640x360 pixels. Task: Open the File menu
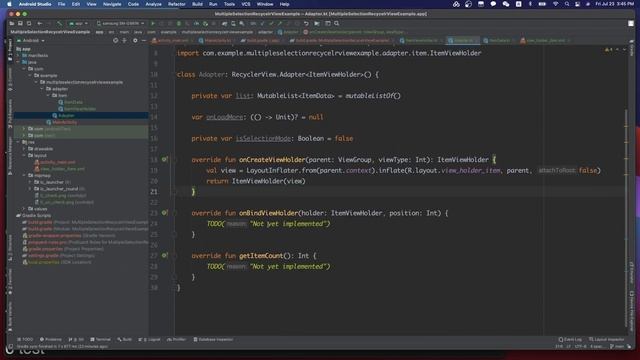(x=61, y=4)
